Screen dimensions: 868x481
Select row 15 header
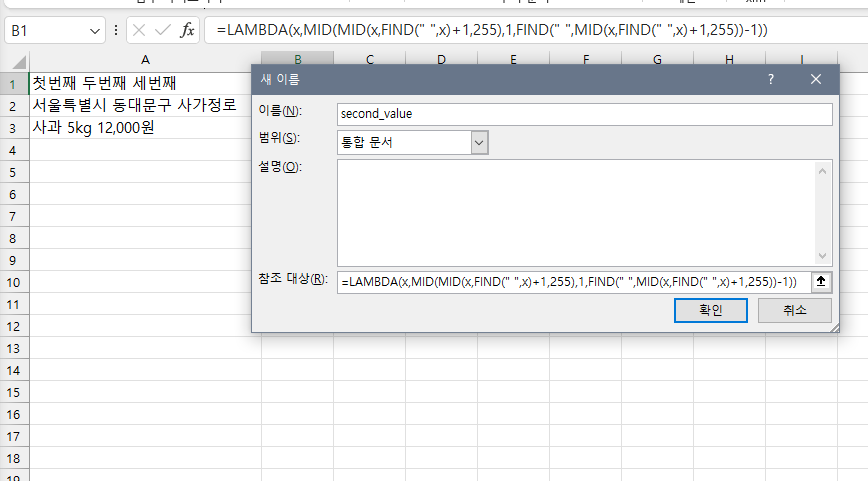pyautogui.click(x=14, y=392)
